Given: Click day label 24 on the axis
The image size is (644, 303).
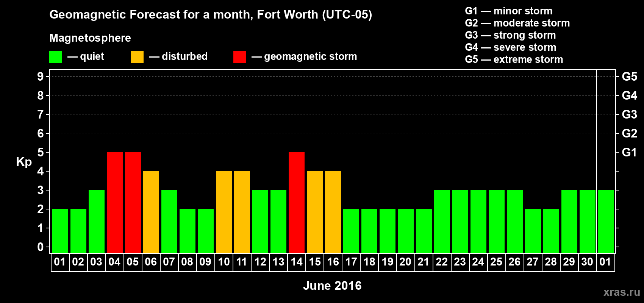Looking at the screenshot, I should pyautogui.click(x=478, y=262).
